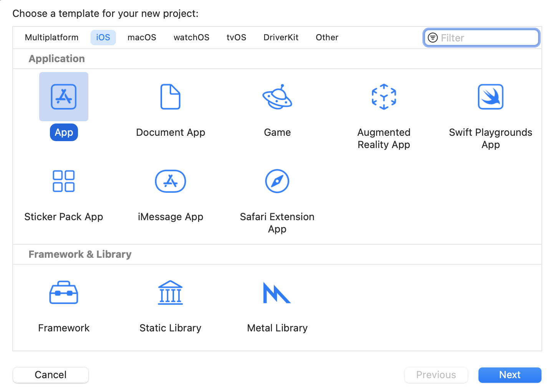
Task: Pick the Safari Extension App compass icon
Action: tap(277, 181)
